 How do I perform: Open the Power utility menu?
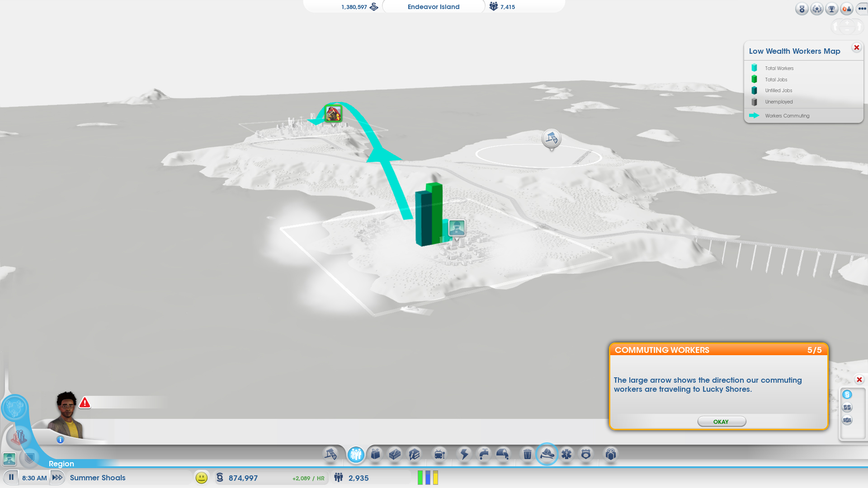[x=464, y=454]
